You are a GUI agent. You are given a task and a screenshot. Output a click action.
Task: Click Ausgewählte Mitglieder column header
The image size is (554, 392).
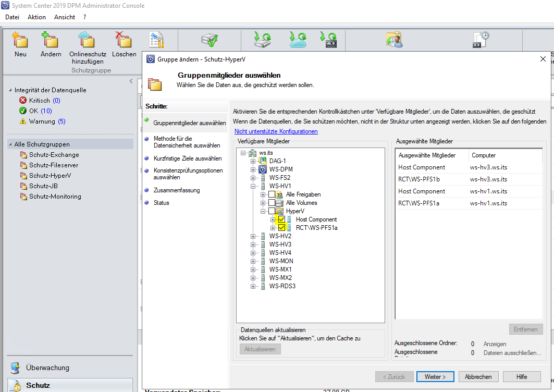(433, 155)
